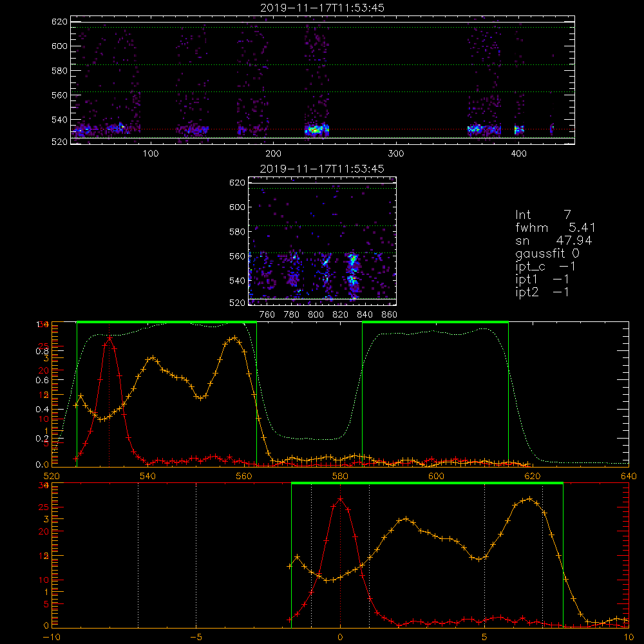Click x-axis label 640 on profile plot
The image size is (644, 644).
pos(629,477)
